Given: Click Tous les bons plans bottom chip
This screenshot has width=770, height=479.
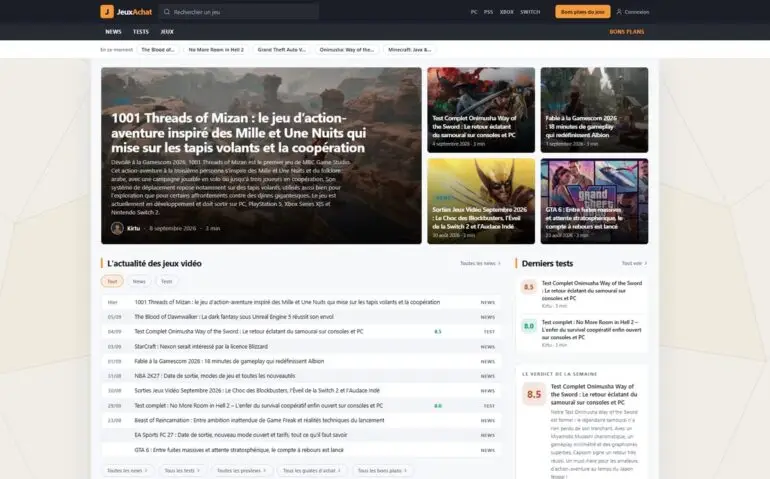Looking at the screenshot, I should coord(383,471).
